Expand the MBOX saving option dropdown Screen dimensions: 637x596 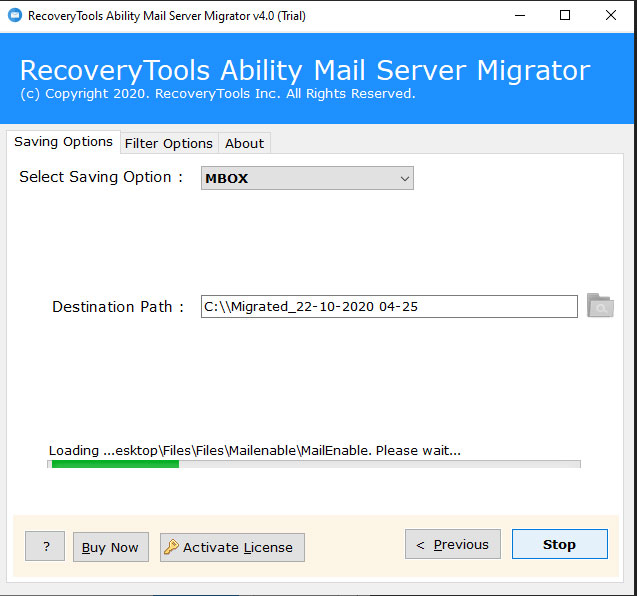click(307, 178)
